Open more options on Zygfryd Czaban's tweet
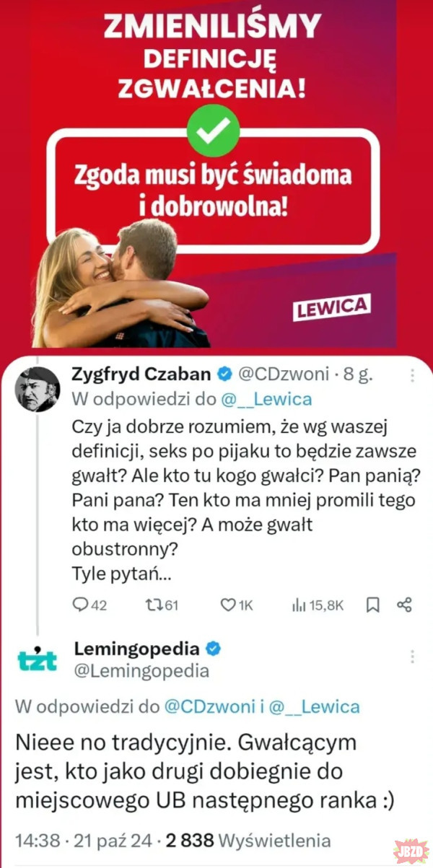 point(412,375)
